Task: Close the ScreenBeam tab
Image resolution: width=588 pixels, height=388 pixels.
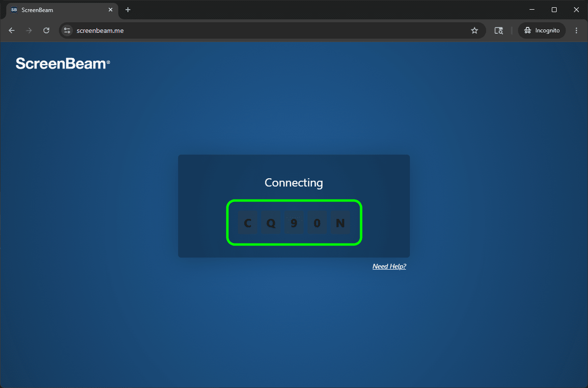Action: tap(111, 10)
